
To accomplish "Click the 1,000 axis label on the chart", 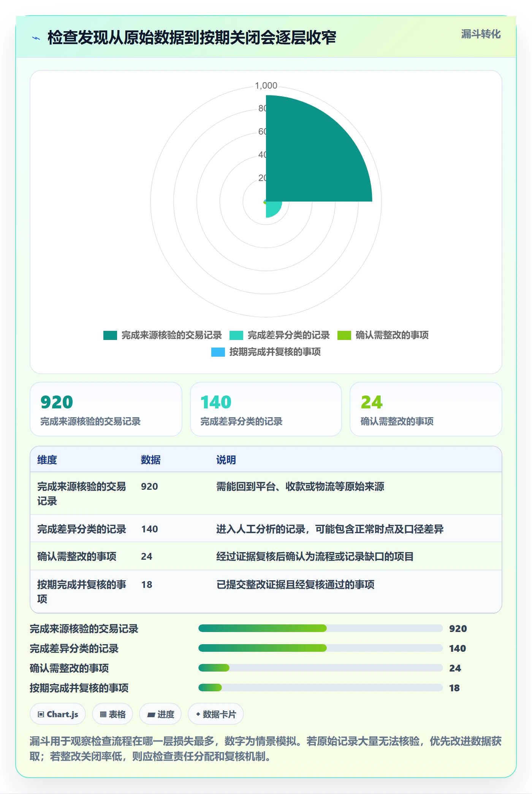I will point(266,86).
